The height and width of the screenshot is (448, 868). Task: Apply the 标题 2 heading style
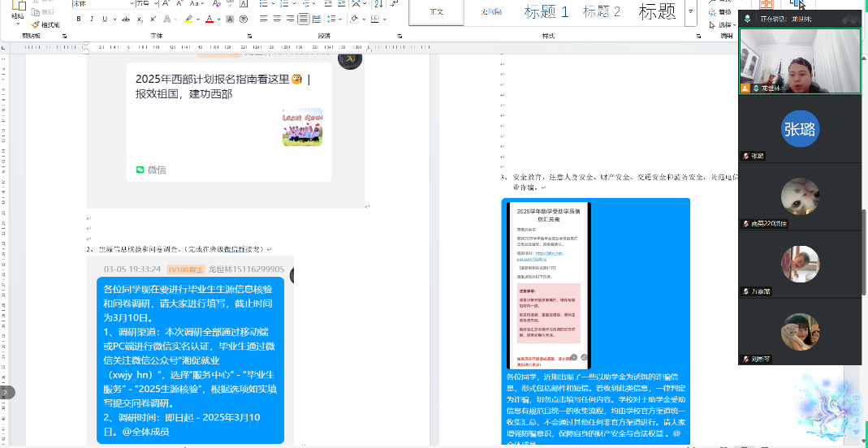(x=602, y=11)
